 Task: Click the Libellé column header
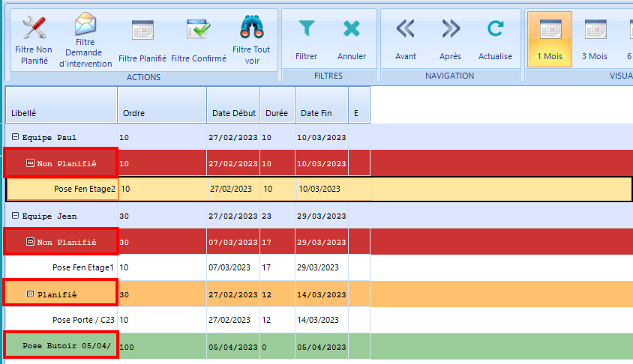tap(61, 113)
